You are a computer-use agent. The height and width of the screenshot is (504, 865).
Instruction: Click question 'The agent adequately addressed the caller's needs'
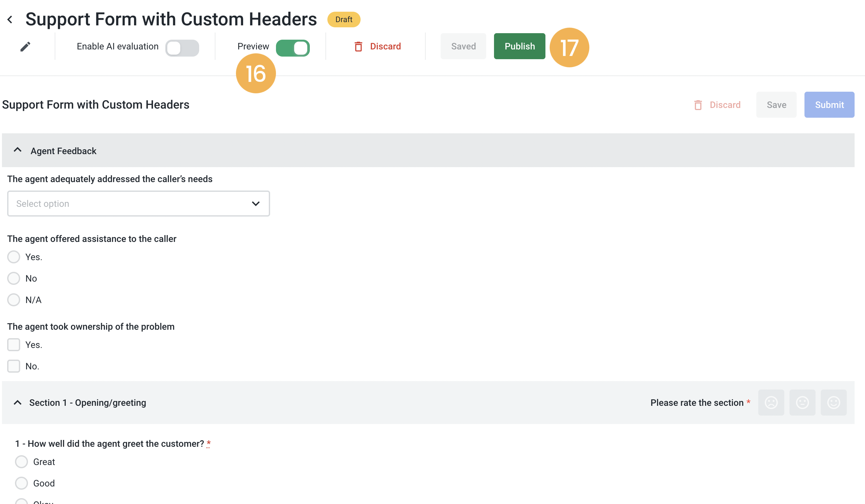(x=110, y=179)
